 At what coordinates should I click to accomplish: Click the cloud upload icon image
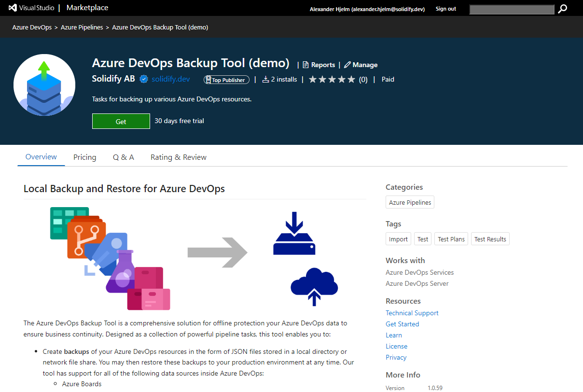click(314, 287)
